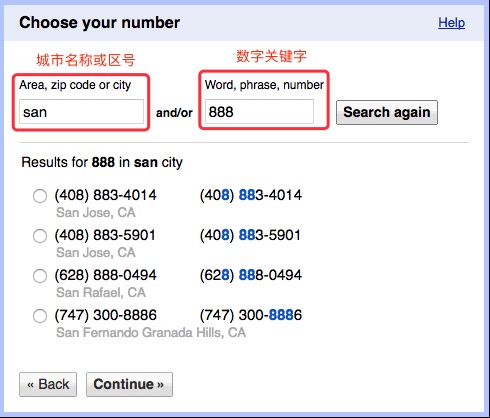Pick the (747) 300-8886 radio option
The width and height of the screenshot is (490, 418).
click(x=40, y=316)
